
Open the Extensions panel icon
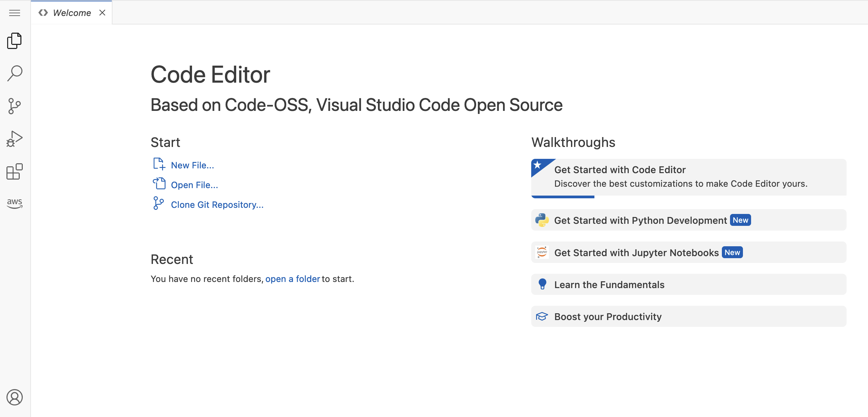(x=15, y=172)
